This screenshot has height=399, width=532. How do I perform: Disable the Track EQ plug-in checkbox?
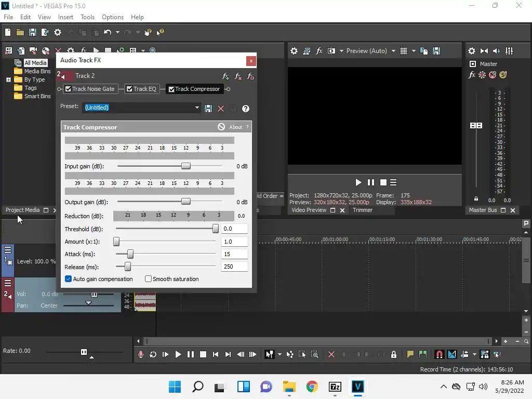tap(129, 89)
